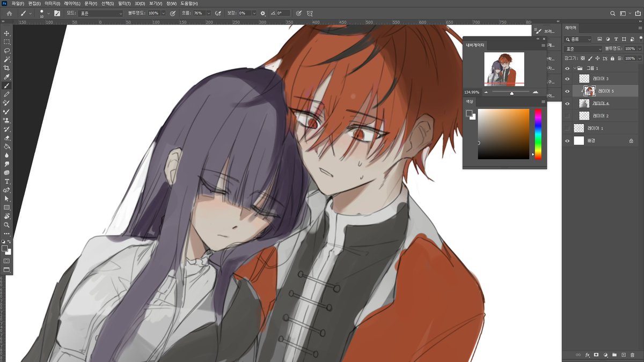This screenshot has width=644, height=362.
Task: Hide the 그룹 1 group visibility eye
Action: pos(568,68)
